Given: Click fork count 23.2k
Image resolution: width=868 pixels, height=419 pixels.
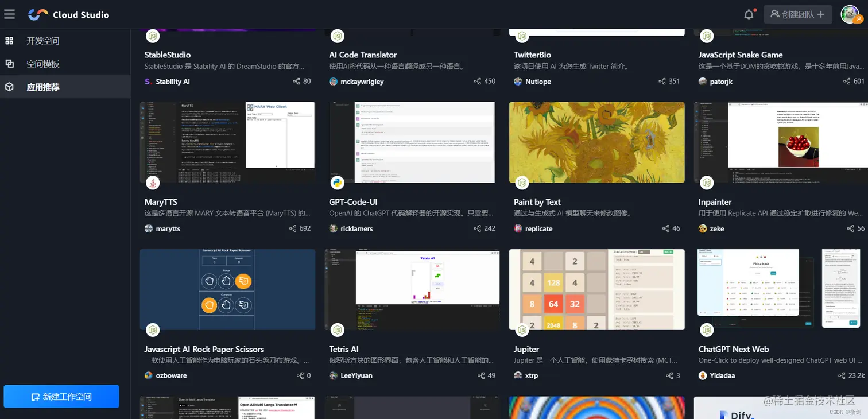Looking at the screenshot, I should pyautogui.click(x=857, y=375).
